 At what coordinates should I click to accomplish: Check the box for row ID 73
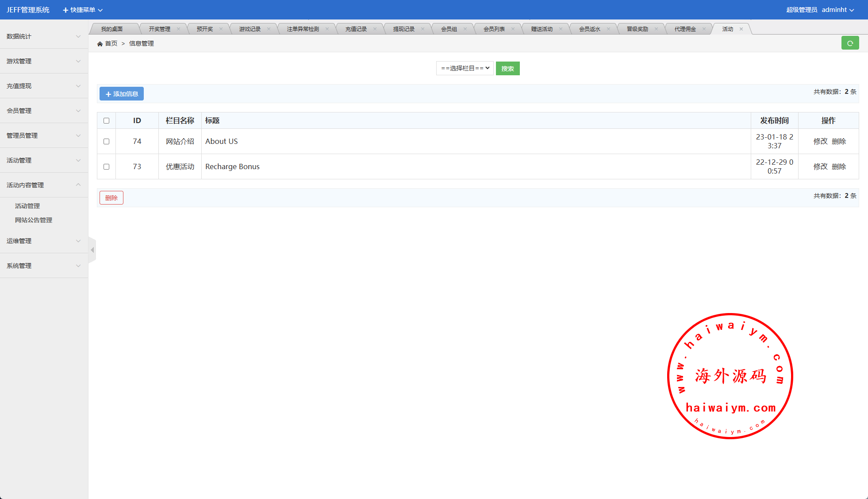[x=106, y=166]
